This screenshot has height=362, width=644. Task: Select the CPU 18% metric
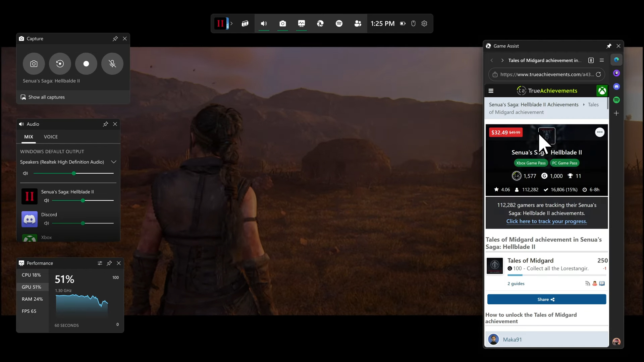[x=33, y=275]
